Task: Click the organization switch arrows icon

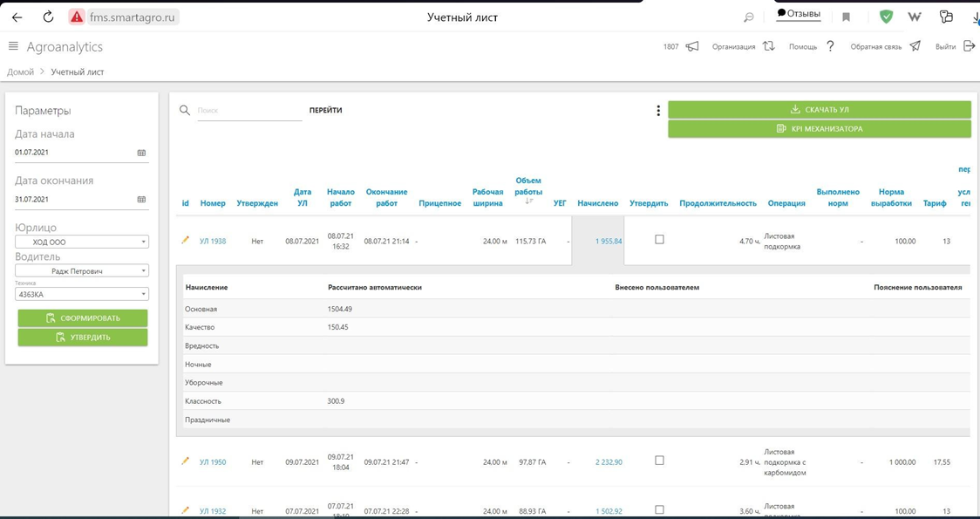Action: tap(769, 46)
